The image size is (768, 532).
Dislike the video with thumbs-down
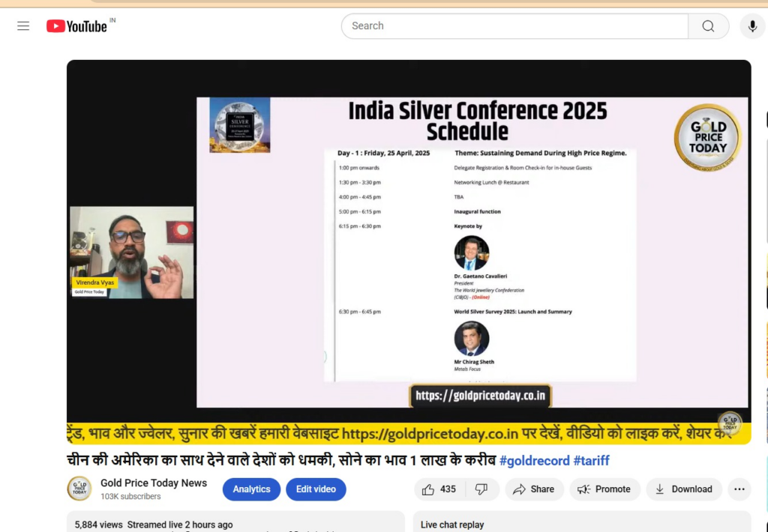click(481, 489)
